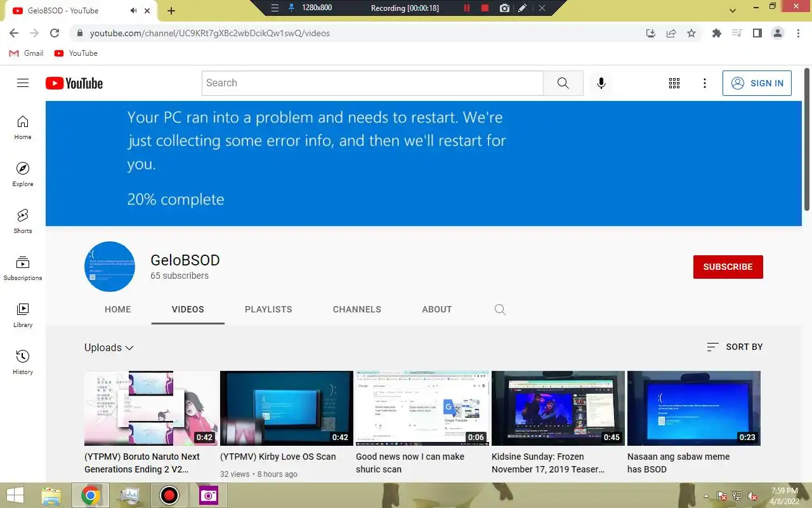Open the recorder menu lines icon
The width and height of the screenshot is (812, 508).
pyautogui.click(x=275, y=8)
